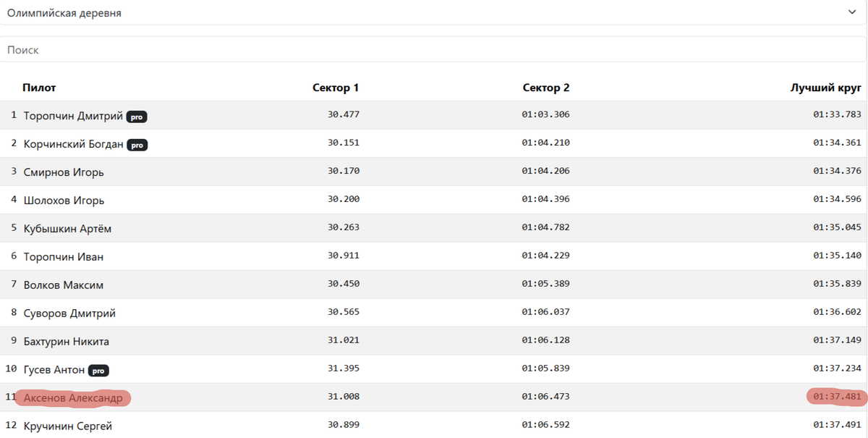The image size is (868, 438).
Task: Click sector 1 time 30.899
Action: click(x=344, y=425)
